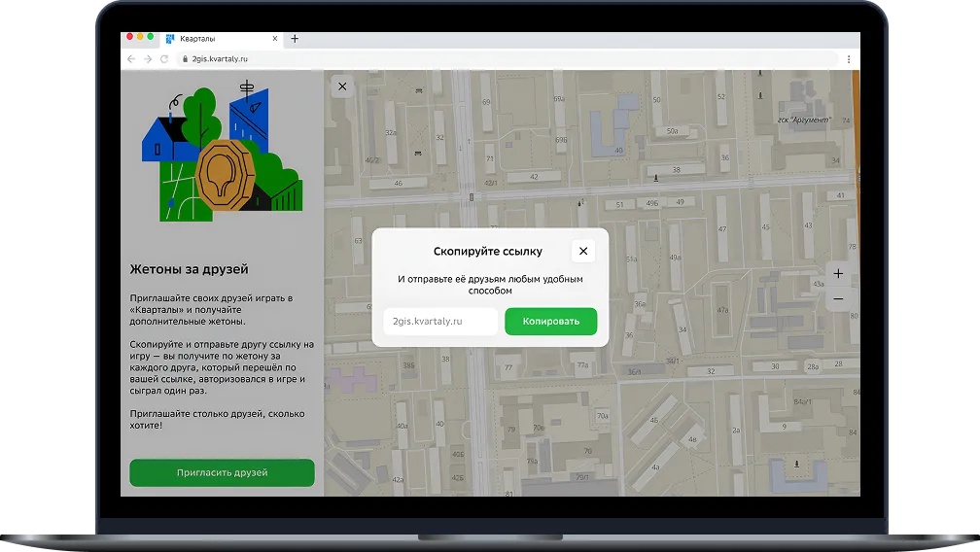Viewport: 980px width, 552px height.
Task: Click the browser forward arrow
Action: pos(148,59)
